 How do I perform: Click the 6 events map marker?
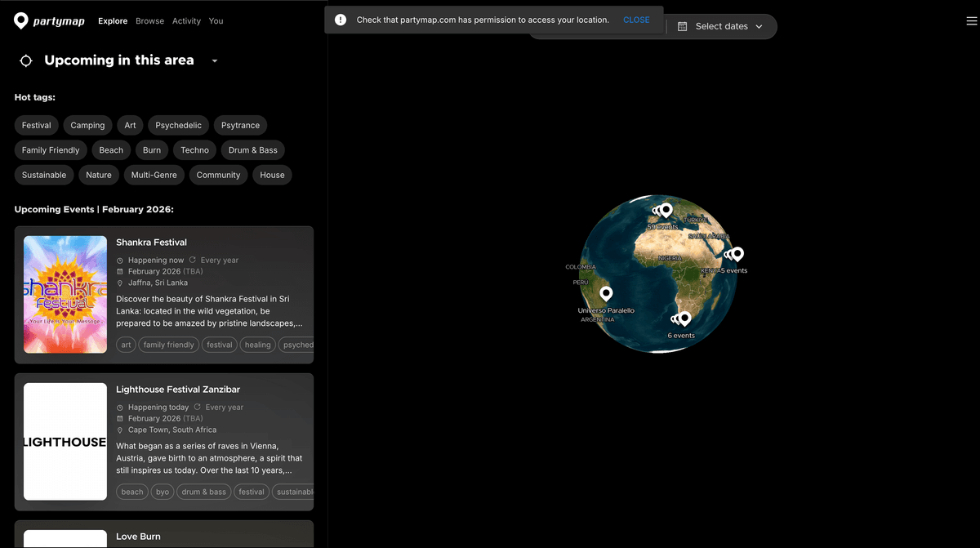tap(684, 319)
